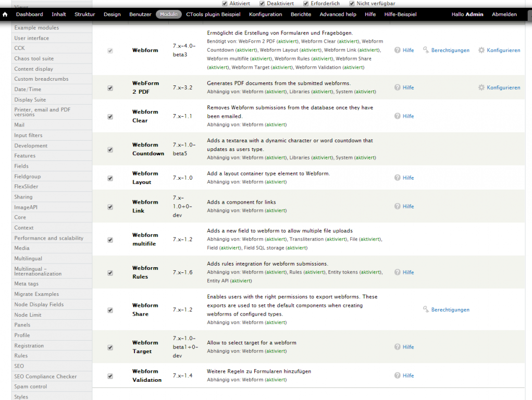
Task: Click the help icon for Webform Target
Action: coord(398,347)
